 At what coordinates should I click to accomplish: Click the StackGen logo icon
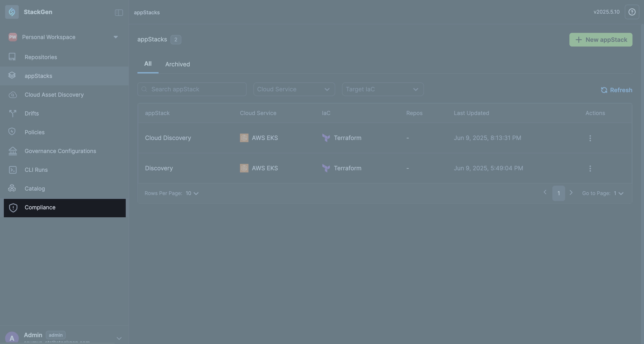12,12
